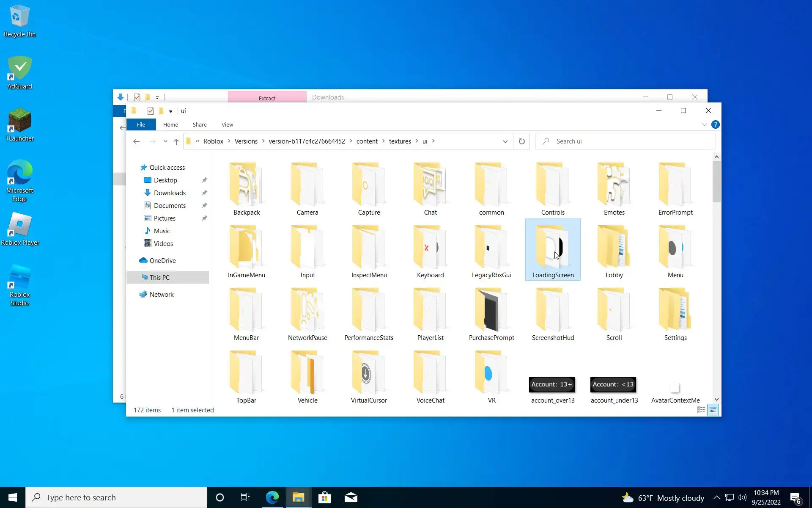Viewport: 812px width, 508px height.
Task: Switch to Details view in status bar
Action: pyautogui.click(x=701, y=410)
